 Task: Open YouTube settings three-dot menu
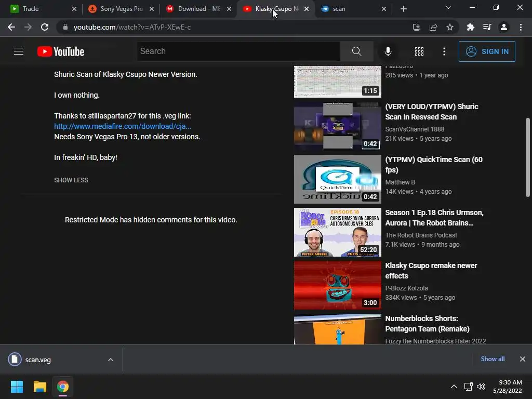click(444, 51)
